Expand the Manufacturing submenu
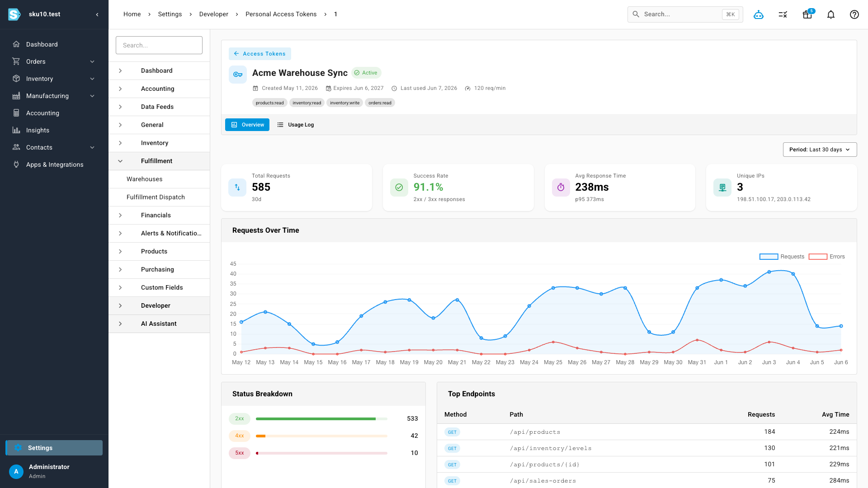868x488 pixels. [x=92, y=96]
